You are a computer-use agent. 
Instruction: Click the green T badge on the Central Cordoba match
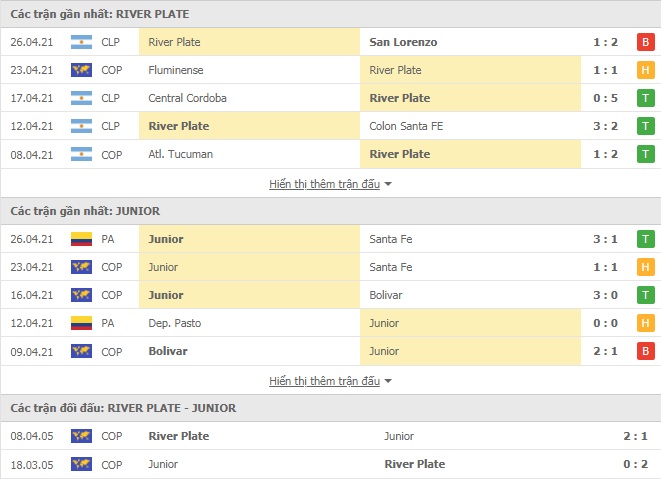645,98
